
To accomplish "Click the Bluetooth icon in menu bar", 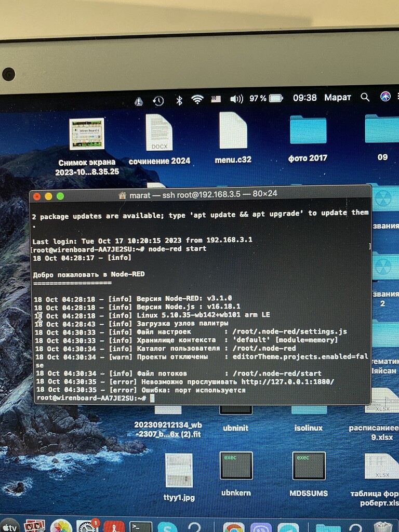I will click(179, 99).
